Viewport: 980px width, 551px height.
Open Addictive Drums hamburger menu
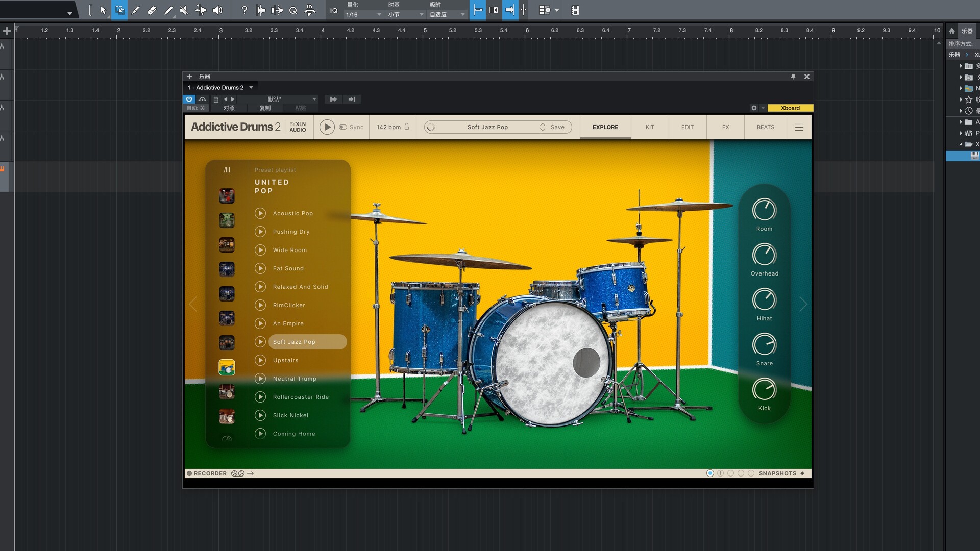(x=799, y=127)
